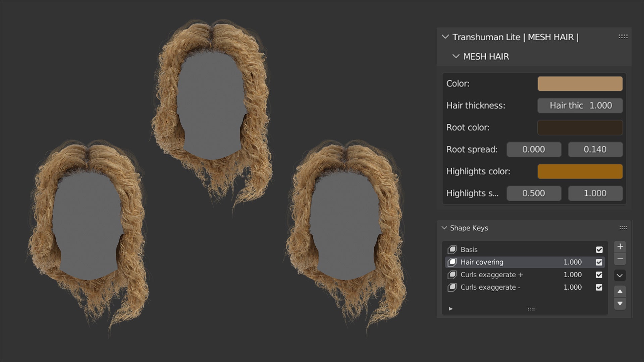Image resolution: width=644 pixels, height=362 pixels.
Task: Remove shape key with minus button
Action: (x=620, y=259)
